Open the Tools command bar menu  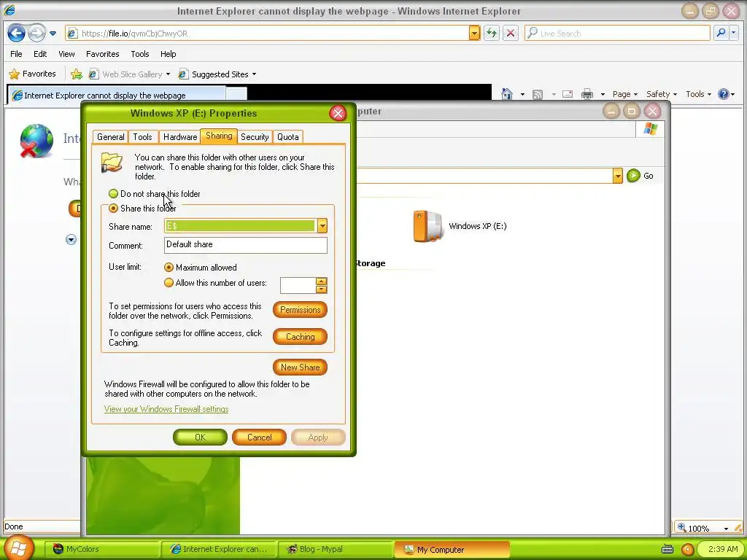pos(698,94)
